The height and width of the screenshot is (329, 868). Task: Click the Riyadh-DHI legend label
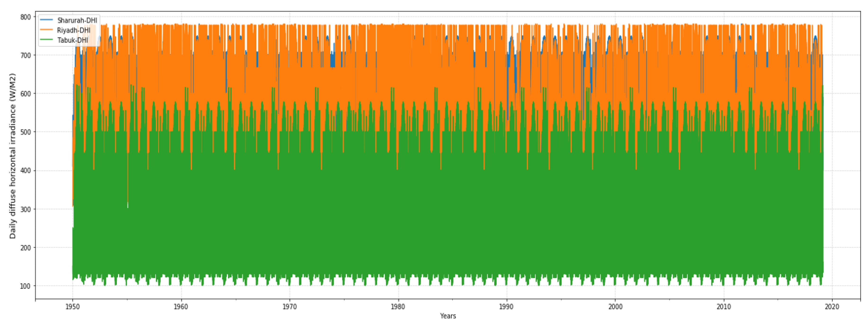tap(74, 30)
